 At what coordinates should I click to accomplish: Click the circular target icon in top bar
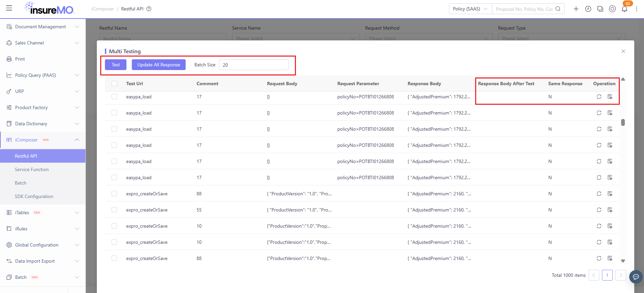tap(612, 9)
